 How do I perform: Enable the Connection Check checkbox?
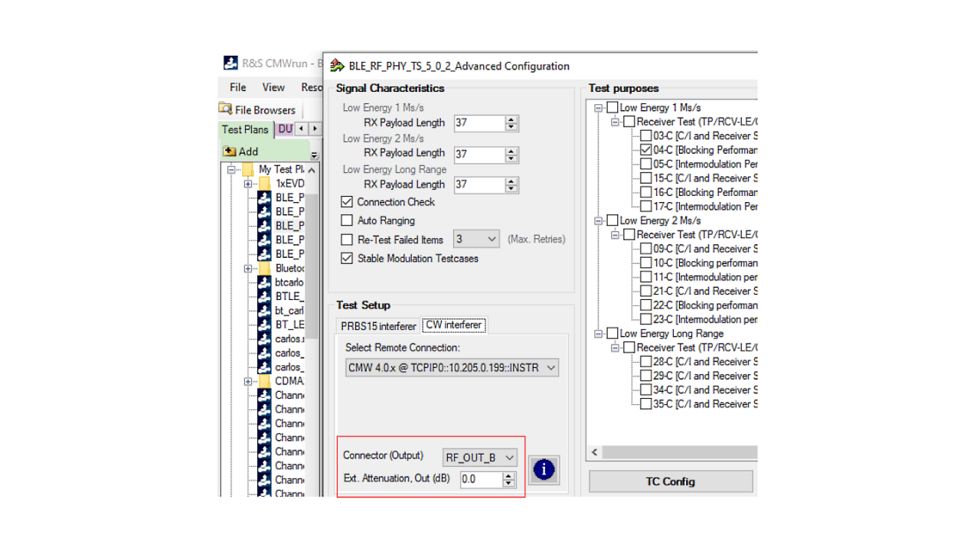click(x=347, y=202)
